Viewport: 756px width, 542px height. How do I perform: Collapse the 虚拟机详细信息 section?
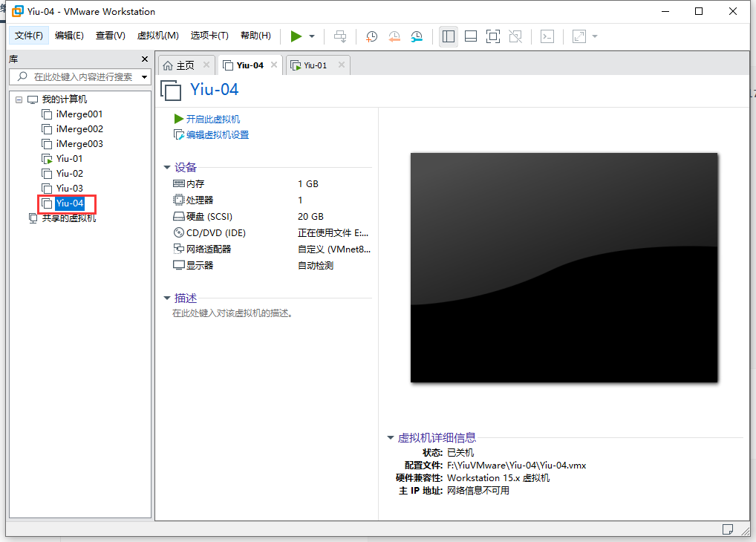coord(391,438)
